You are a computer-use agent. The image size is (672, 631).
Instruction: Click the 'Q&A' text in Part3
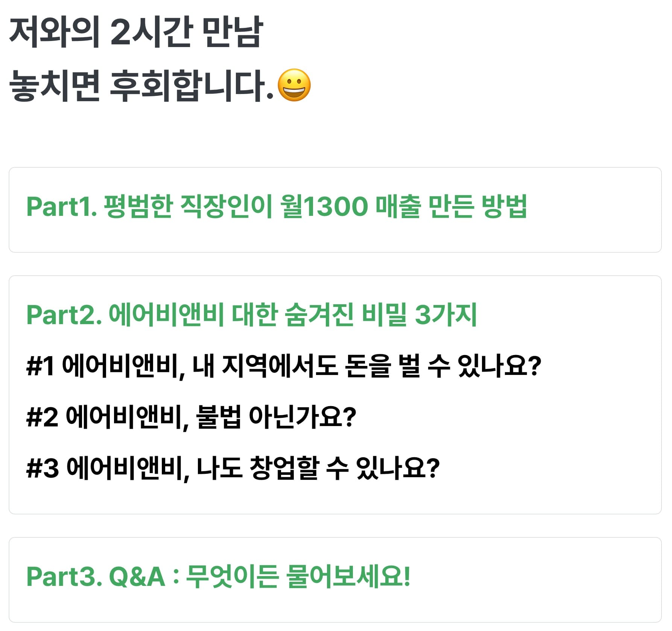pyautogui.click(x=137, y=577)
